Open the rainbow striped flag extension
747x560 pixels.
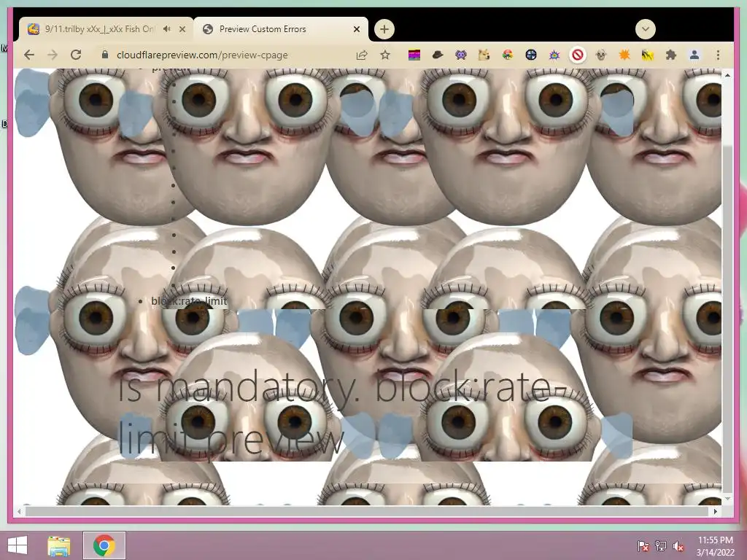(x=414, y=55)
